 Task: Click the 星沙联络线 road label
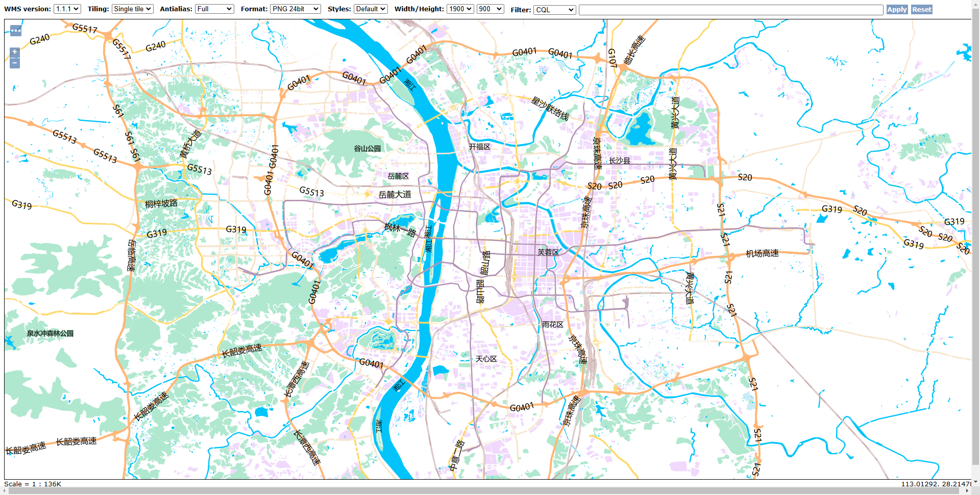point(550,108)
